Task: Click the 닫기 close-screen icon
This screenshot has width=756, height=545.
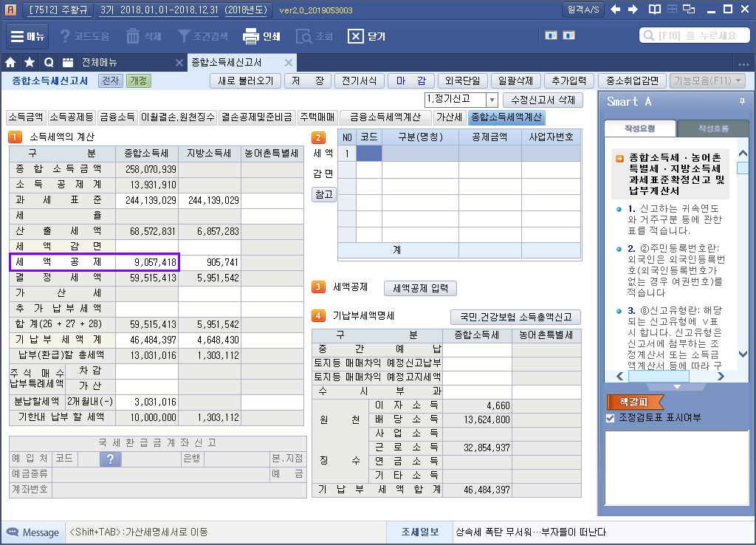Action: point(355,36)
